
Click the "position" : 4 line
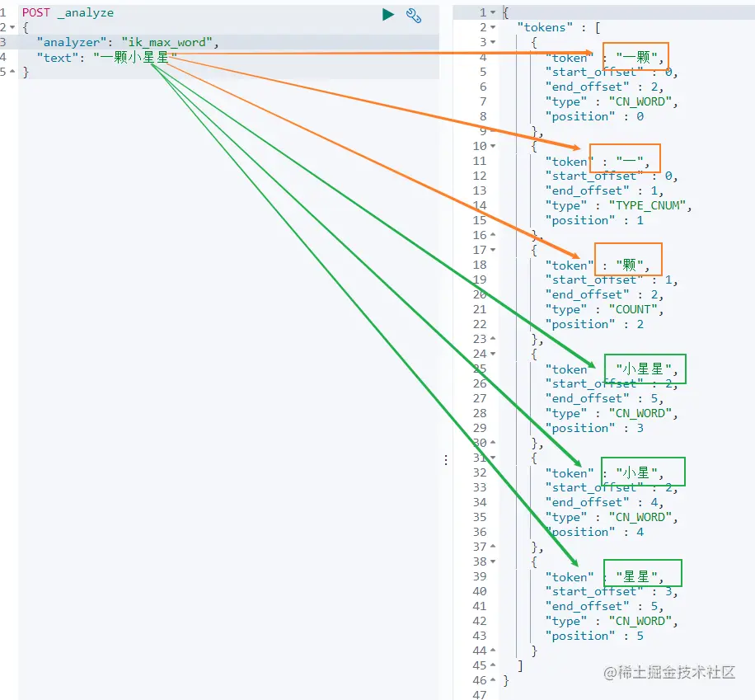point(594,533)
